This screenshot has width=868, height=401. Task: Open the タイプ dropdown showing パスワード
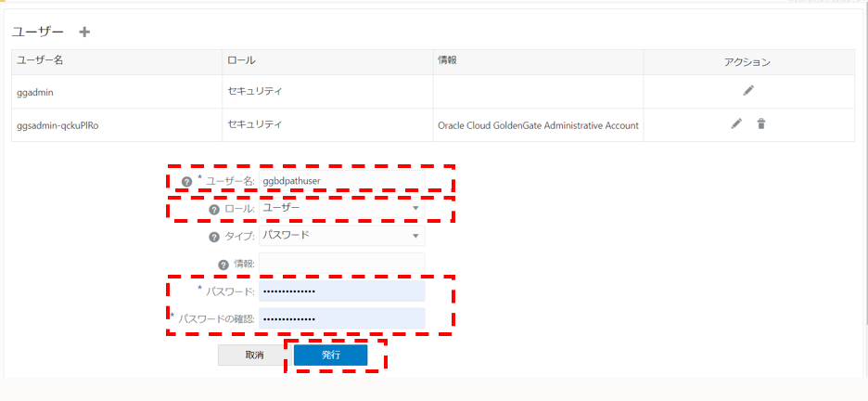tap(341, 236)
